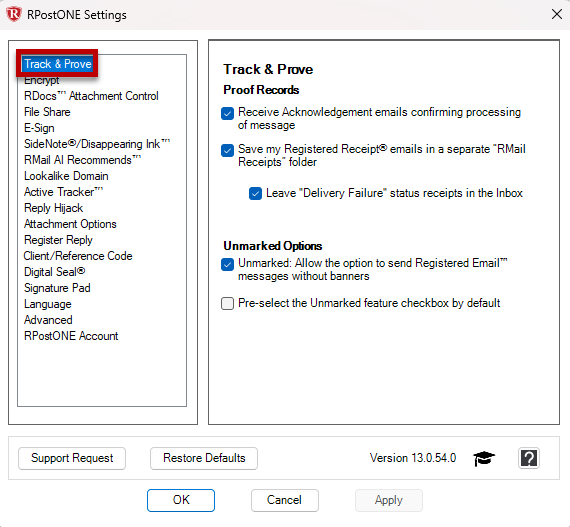Uncheck Leave Delivery Failure receipts in Inbox
570x527 pixels.
pos(255,193)
